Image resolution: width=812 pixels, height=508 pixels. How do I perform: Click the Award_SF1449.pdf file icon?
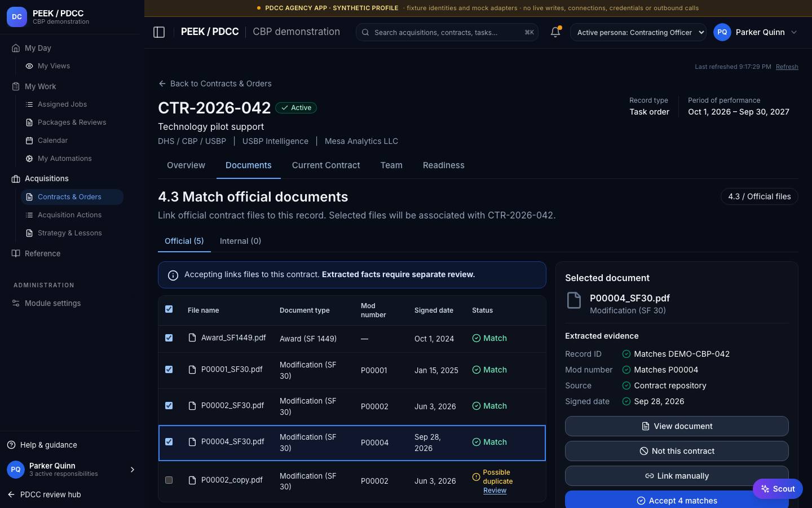tap(192, 338)
